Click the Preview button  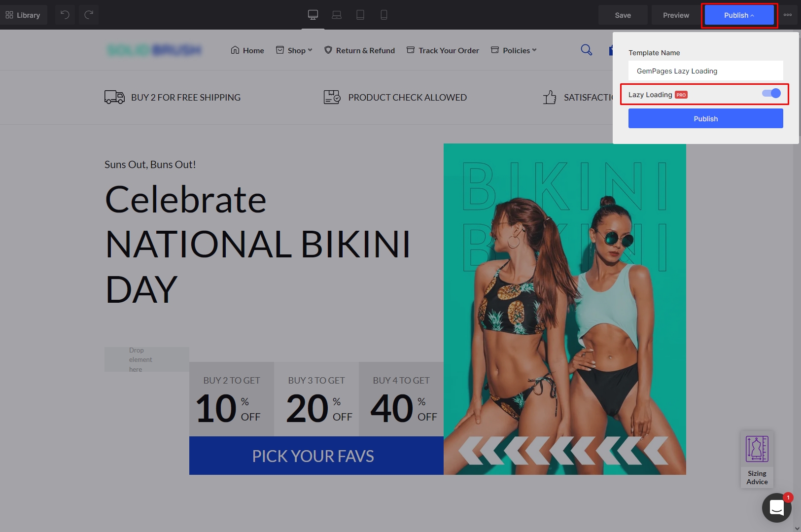pyautogui.click(x=676, y=15)
